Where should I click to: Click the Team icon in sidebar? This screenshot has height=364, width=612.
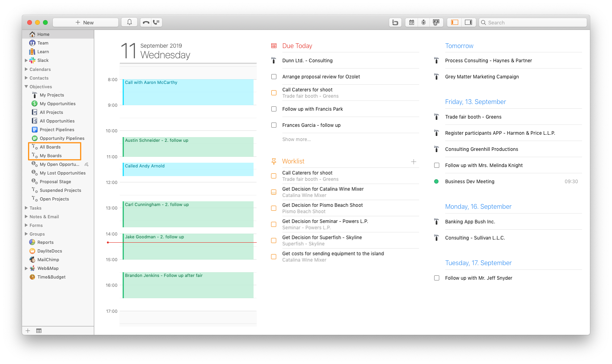(x=32, y=43)
